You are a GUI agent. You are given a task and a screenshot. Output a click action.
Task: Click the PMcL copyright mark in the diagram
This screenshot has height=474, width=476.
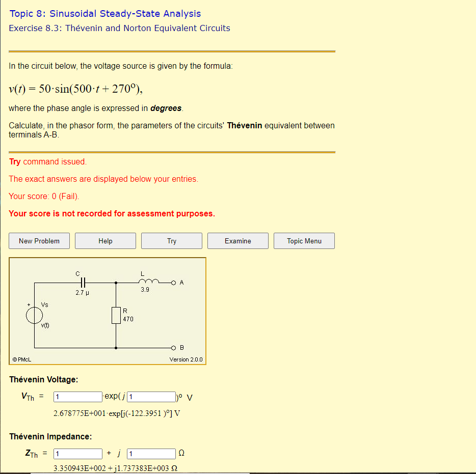tap(21, 358)
